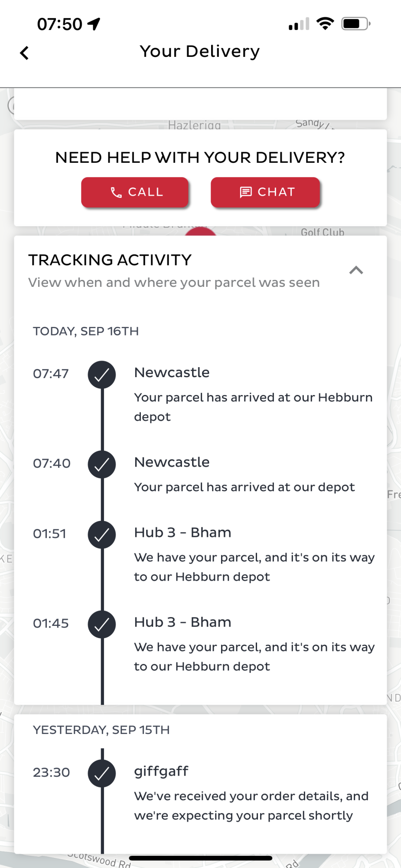Go back using the back arrow
This screenshot has width=401, height=868.
24,53
